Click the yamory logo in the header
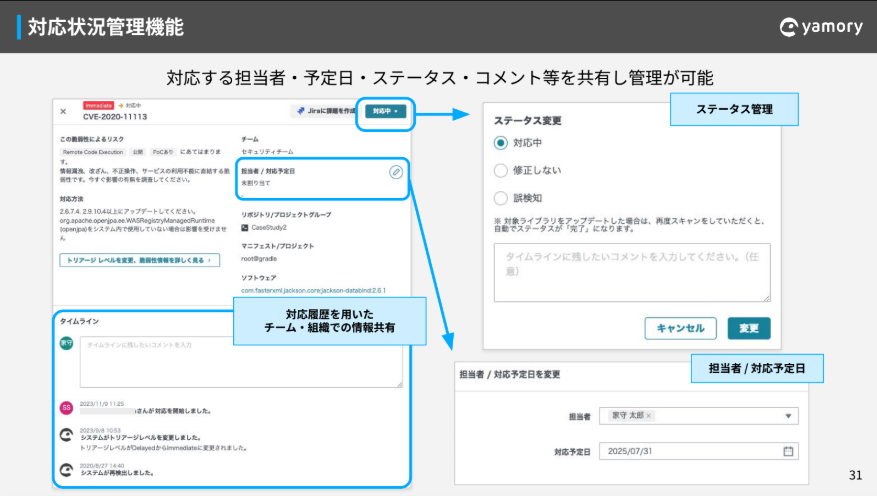The width and height of the screenshot is (877, 496). coord(820,27)
